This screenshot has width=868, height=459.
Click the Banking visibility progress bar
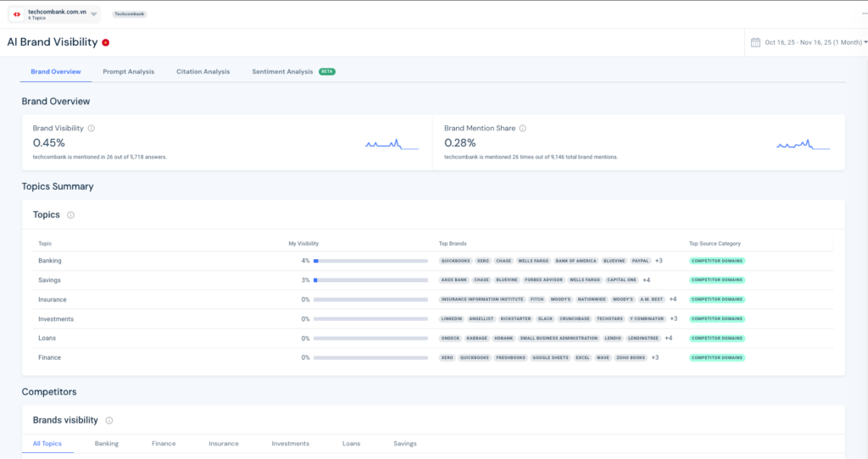tap(370, 261)
